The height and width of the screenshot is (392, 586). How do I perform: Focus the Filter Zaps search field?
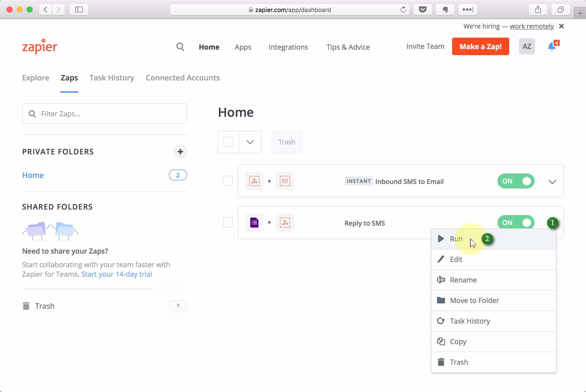(105, 114)
